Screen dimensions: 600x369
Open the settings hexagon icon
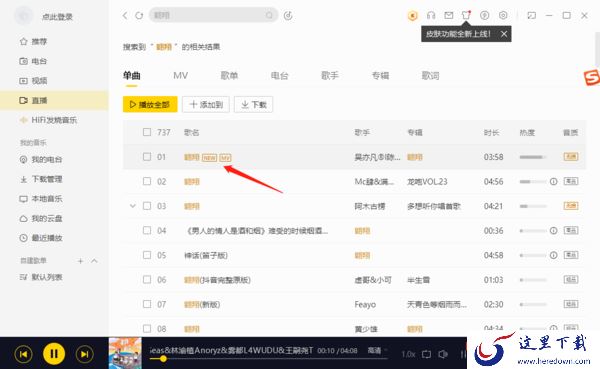point(503,15)
